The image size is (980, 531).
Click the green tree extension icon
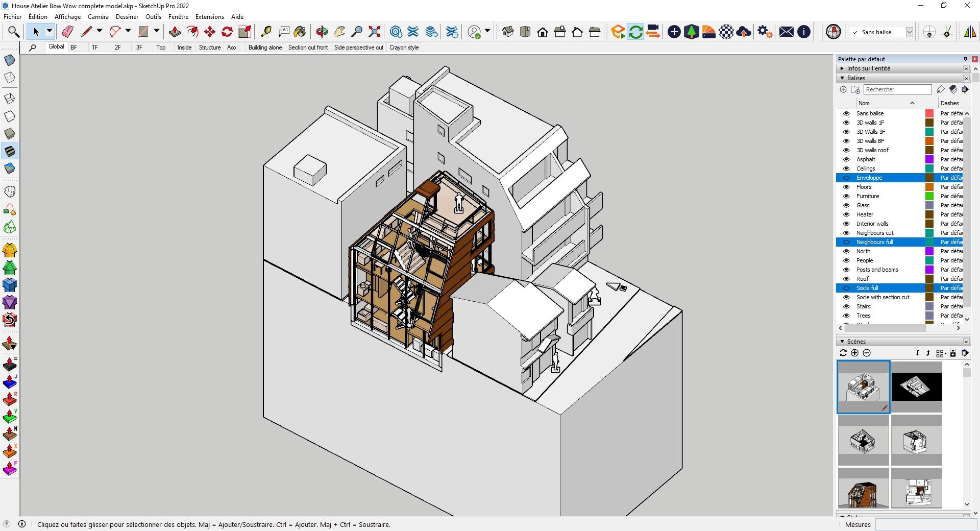[691, 32]
